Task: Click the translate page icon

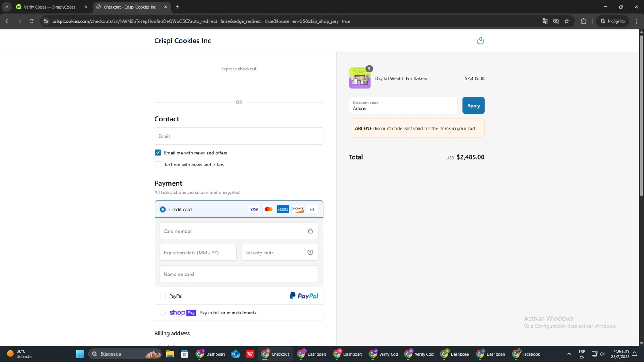Action: pos(545,21)
